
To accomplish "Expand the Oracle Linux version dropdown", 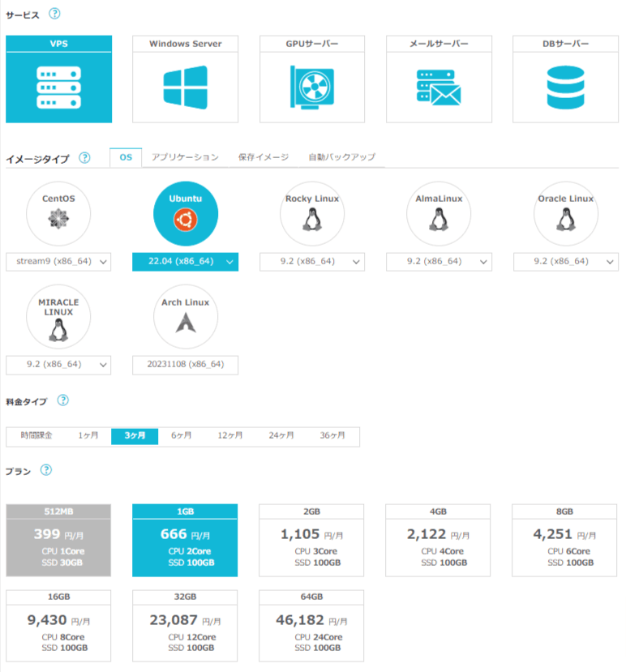I will tap(566, 262).
